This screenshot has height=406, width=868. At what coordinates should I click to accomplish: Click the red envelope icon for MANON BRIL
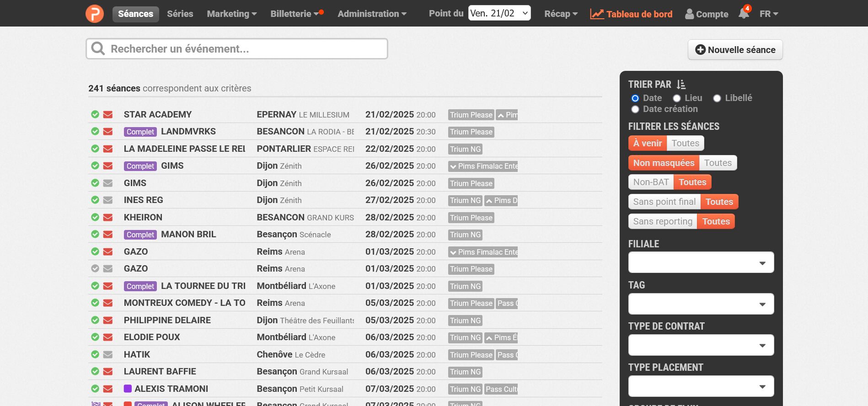[x=108, y=235]
